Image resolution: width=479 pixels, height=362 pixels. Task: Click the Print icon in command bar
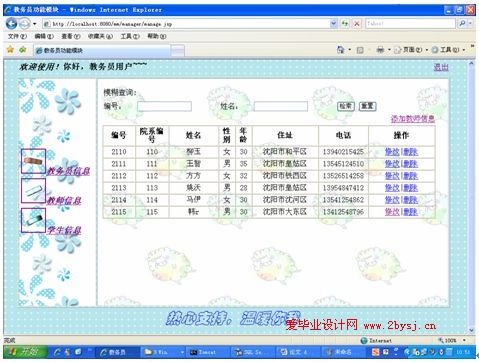[x=380, y=50]
